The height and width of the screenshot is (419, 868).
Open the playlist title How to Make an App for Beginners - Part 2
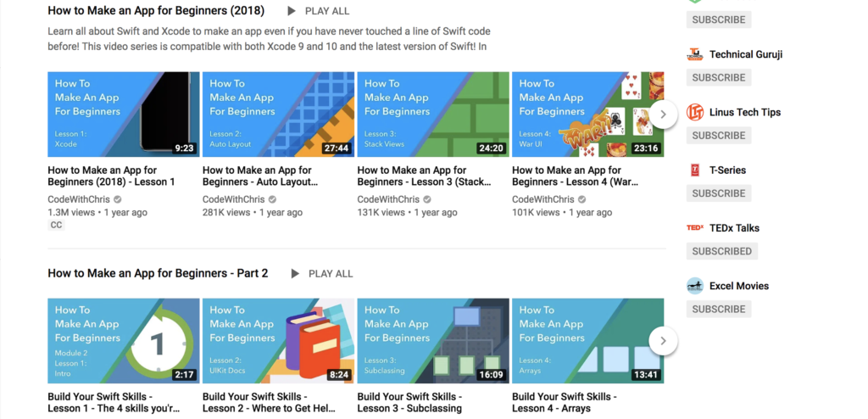(x=158, y=273)
